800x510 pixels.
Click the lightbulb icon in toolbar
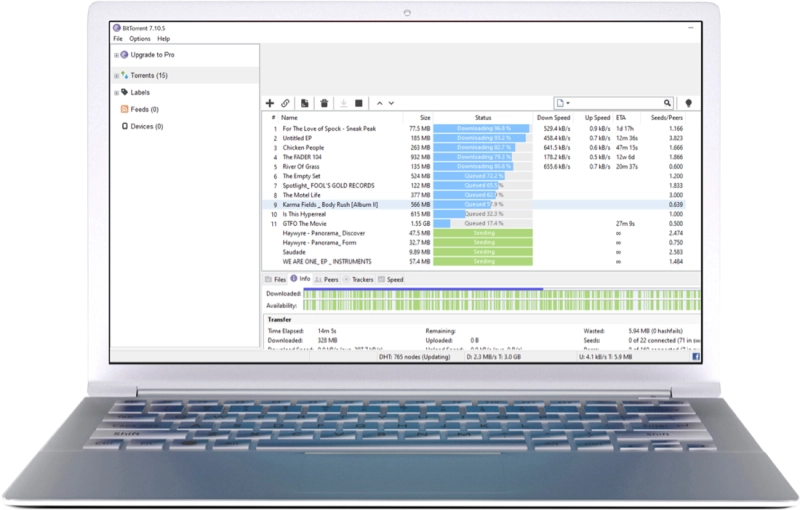pyautogui.click(x=688, y=103)
